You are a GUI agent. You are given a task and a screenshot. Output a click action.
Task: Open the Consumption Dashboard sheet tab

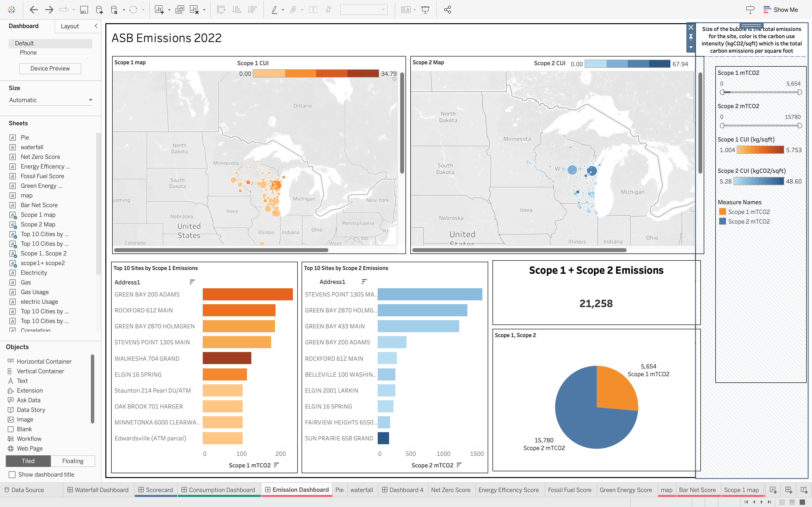click(x=218, y=490)
